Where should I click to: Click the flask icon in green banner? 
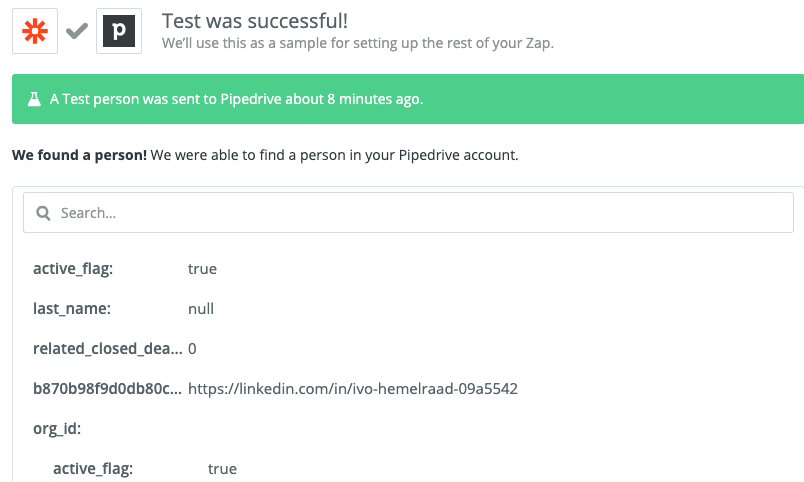pyautogui.click(x=34, y=99)
